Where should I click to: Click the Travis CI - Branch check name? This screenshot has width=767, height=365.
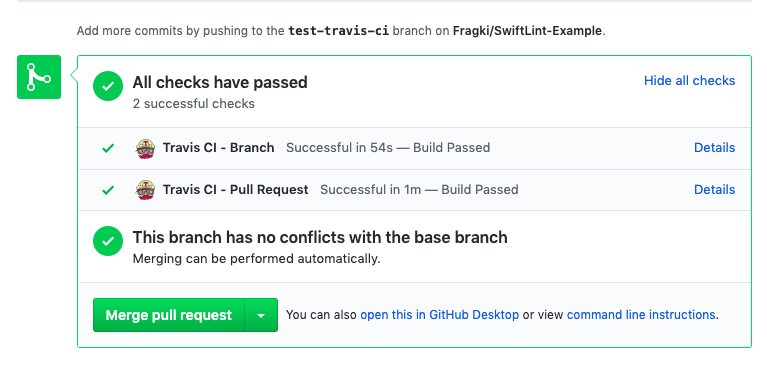pyautogui.click(x=218, y=148)
